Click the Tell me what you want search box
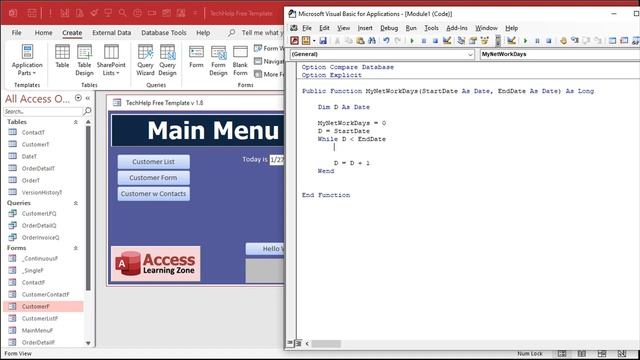Screen dimensions: 640x360 pos(261,33)
